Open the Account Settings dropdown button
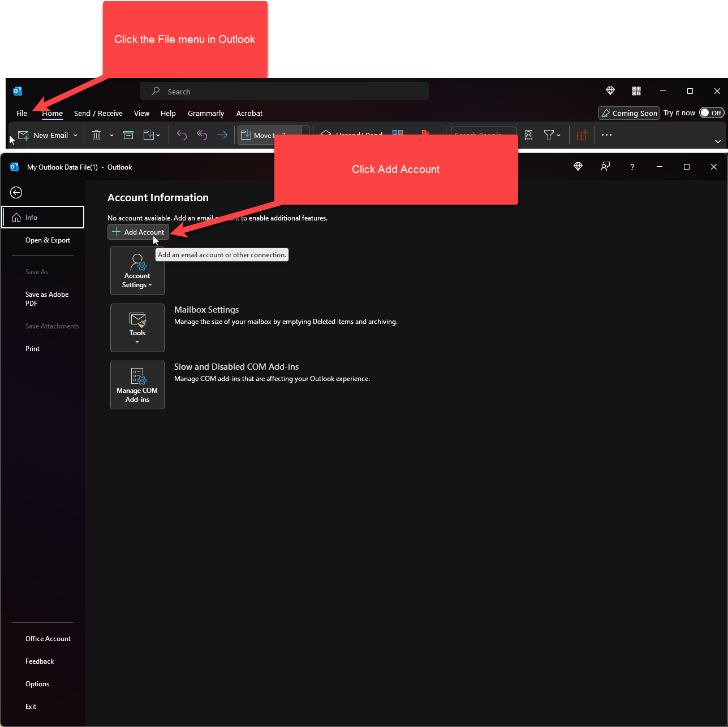 [137, 271]
